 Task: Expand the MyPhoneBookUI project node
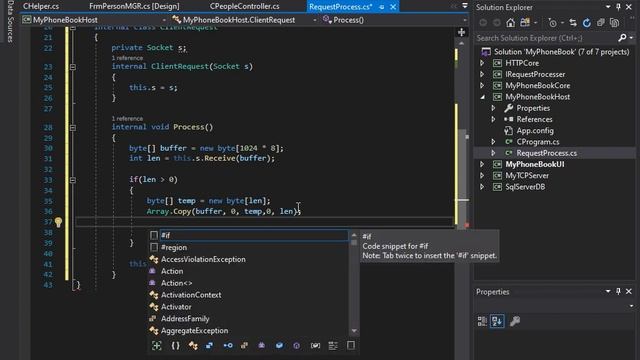pos(482,164)
